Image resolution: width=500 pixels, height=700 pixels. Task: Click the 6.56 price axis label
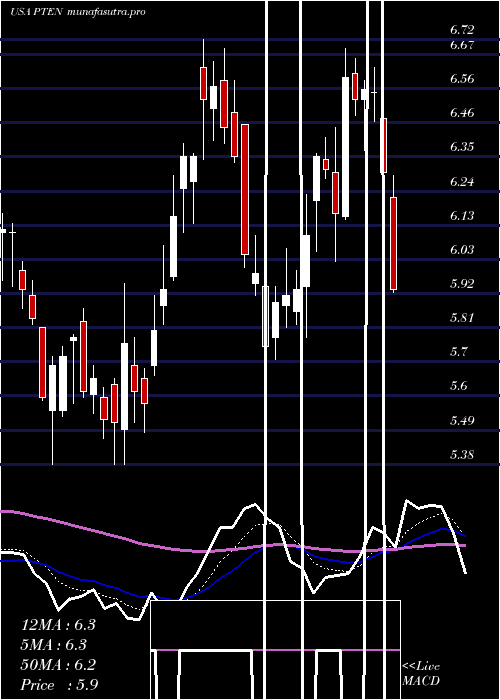(x=462, y=79)
